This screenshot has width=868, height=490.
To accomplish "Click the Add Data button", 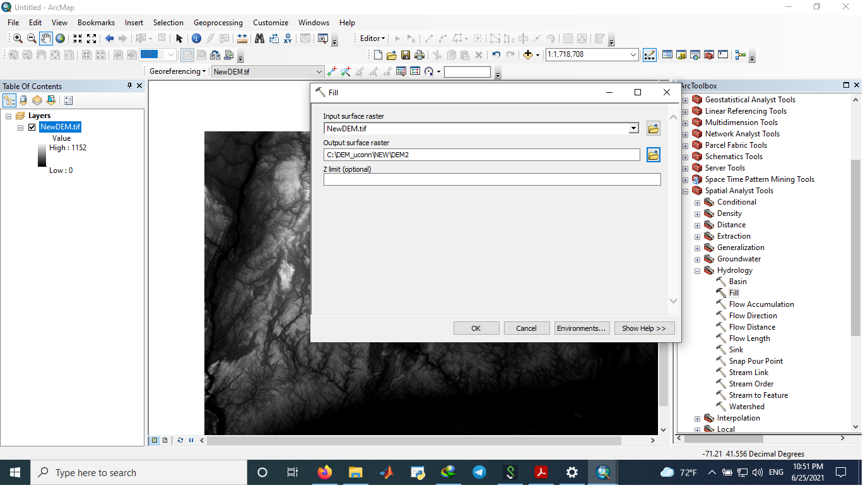I will click(x=528, y=55).
